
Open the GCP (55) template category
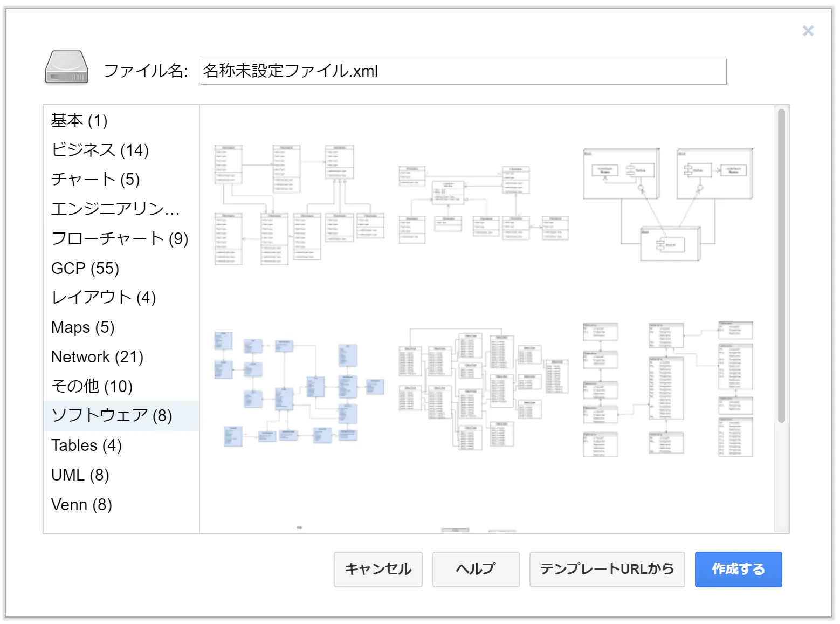pyautogui.click(x=121, y=268)
